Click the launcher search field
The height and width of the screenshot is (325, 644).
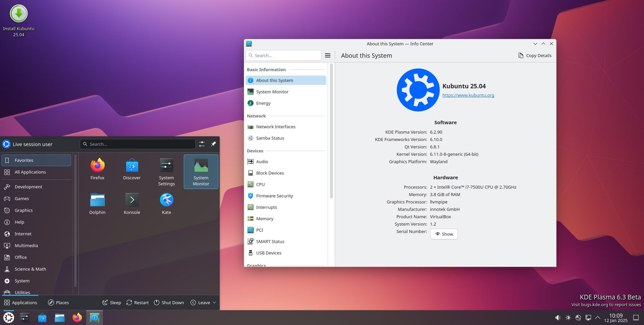tap(138, 144)
